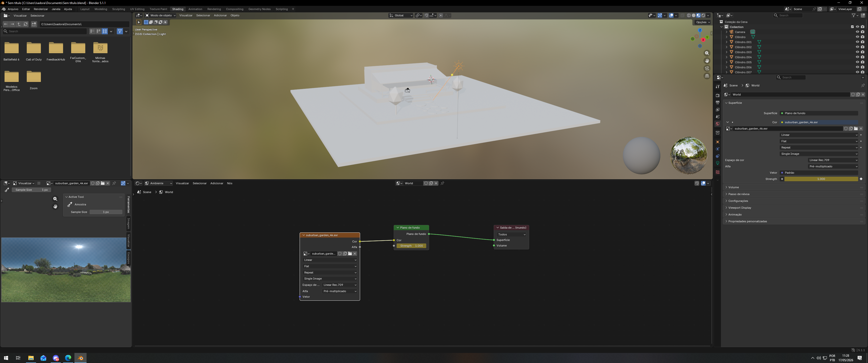The width and height of the screenshot is (868, 363).
Task: Open image file for suburban_garden_4k.exr node
Action: (350, 254)
